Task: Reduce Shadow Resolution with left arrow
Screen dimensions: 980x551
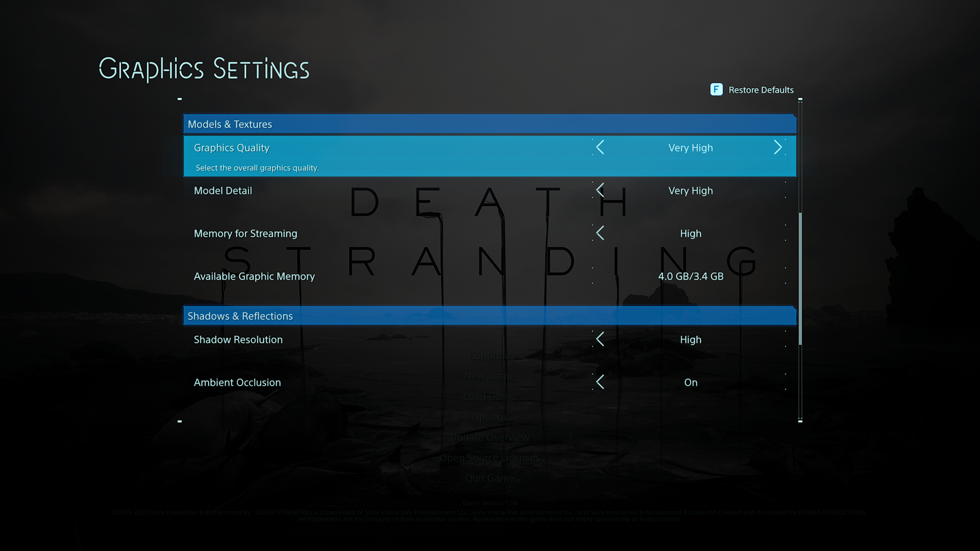Action: point(600,339)
